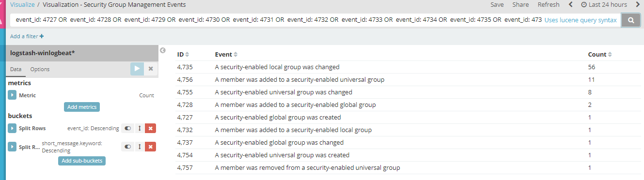644x180 pixels.
Task: Click the Add metrics button
Action: click(x=82, y=107)
